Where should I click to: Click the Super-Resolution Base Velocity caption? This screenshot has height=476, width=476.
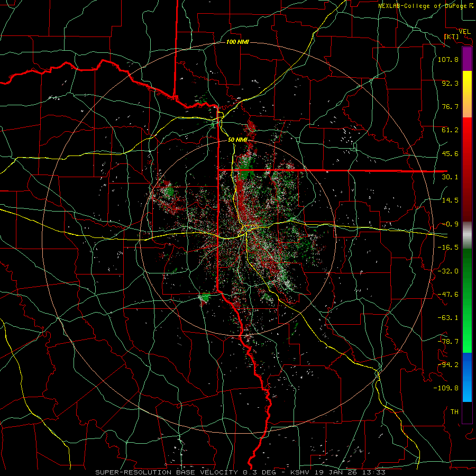241,472
